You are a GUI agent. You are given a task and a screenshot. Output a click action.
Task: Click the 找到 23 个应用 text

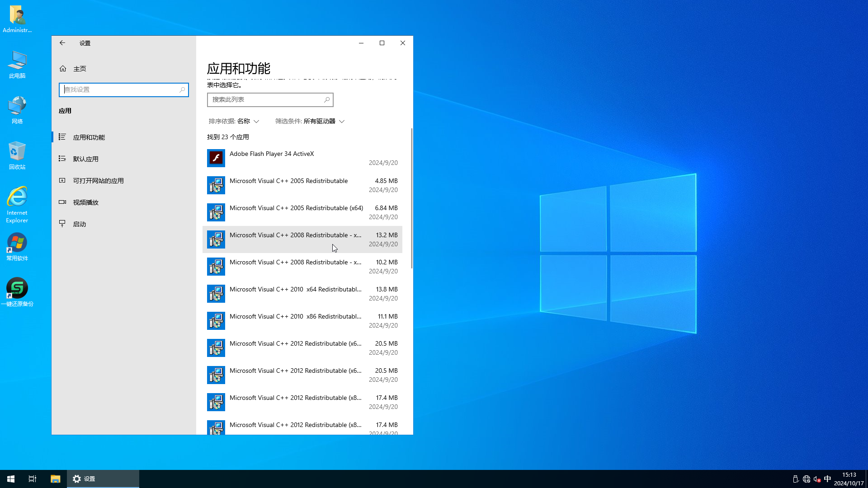(x=228, y=137)
